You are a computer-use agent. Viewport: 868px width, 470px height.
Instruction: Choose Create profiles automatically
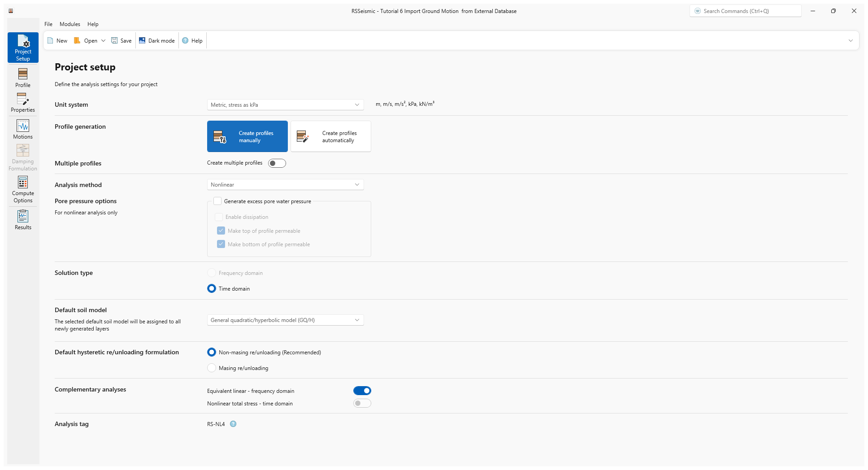330,136
